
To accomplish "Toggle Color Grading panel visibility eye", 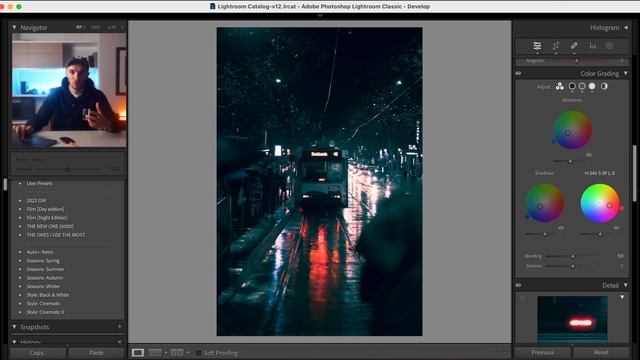I will point(518,73).
